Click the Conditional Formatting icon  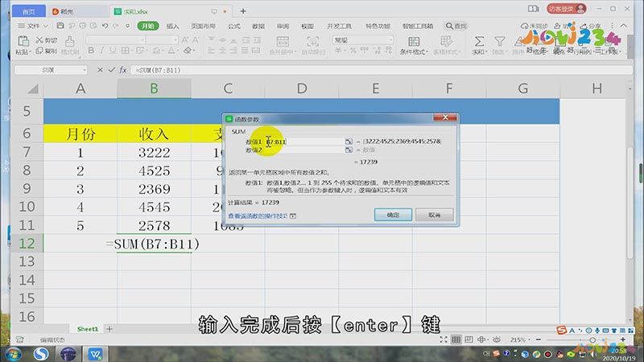pyautogui.click(x=414, y=42)
